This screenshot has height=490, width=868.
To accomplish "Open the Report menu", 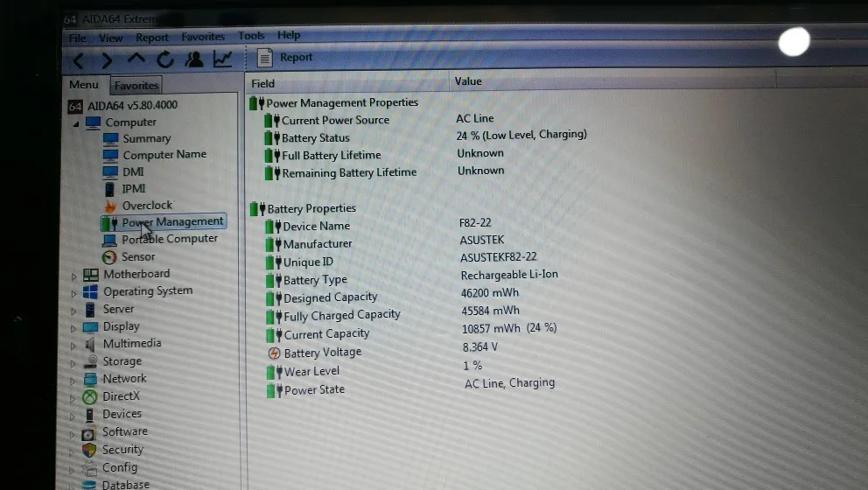I will coord(151,37).
